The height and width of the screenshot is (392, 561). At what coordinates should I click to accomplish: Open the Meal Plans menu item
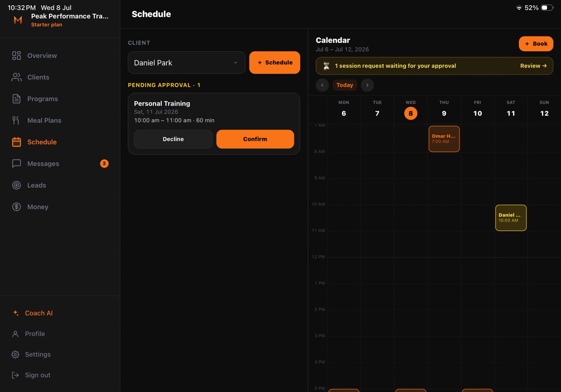60,120
